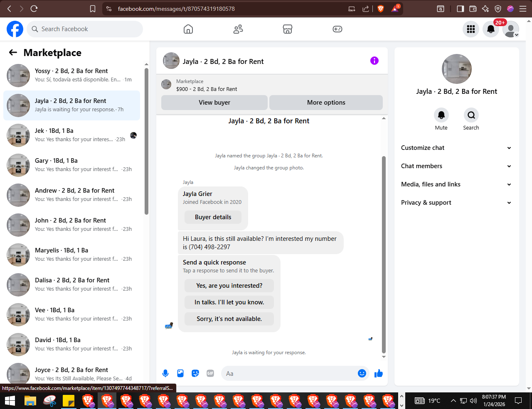Open the Maryelis 1Bd, 1 Ba conversation
This screenshot has width=532, height=409.
click(x=71, y=255)
